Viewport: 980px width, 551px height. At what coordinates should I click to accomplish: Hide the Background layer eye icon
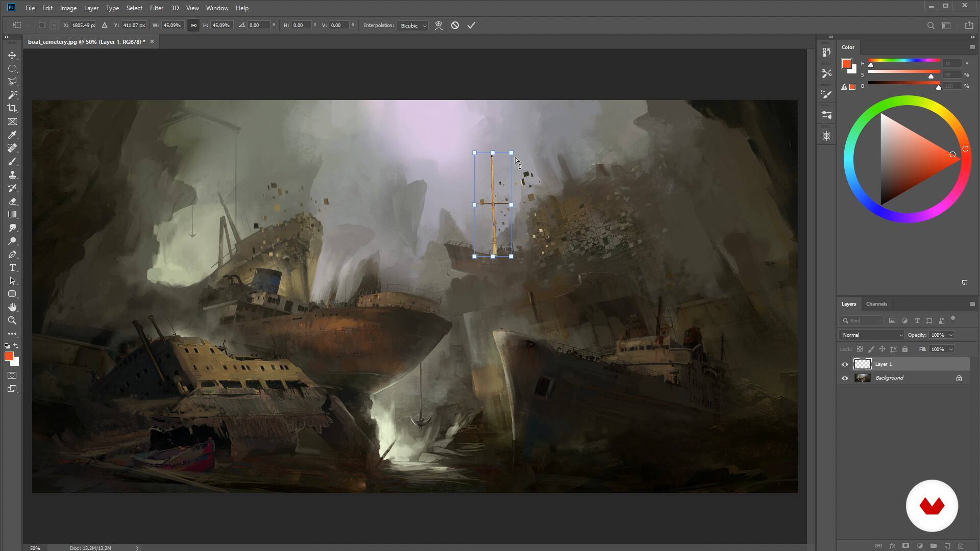[x=845, y=378]
